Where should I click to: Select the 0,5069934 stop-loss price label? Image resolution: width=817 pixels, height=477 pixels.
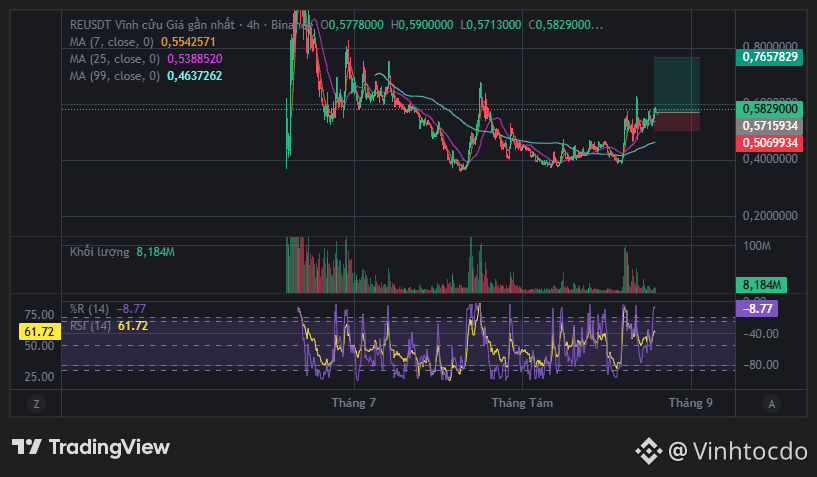pyautogui.click(x=769, y=143)
